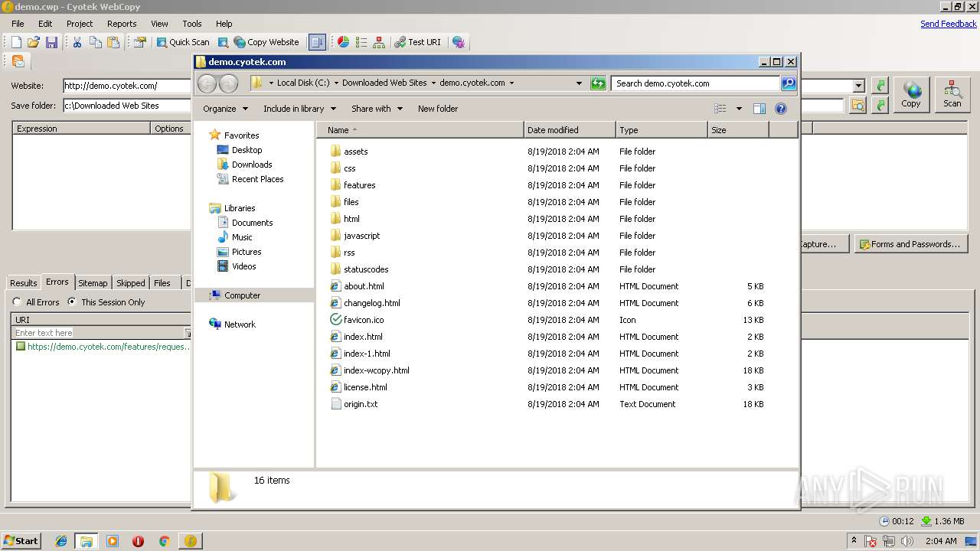
Task: Click the Explorer Forward navigation button
Action: pos(228,83)
